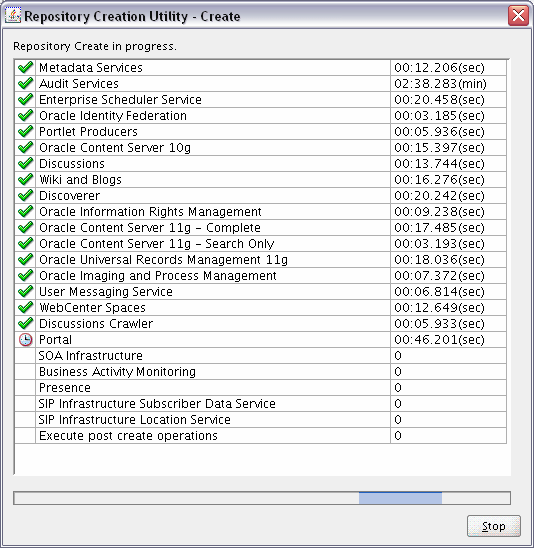Click checkmark for Oracle Information Rights Management
Viewport: 534px width, 548px height.
pyautogui.click(x=26, y=211)
